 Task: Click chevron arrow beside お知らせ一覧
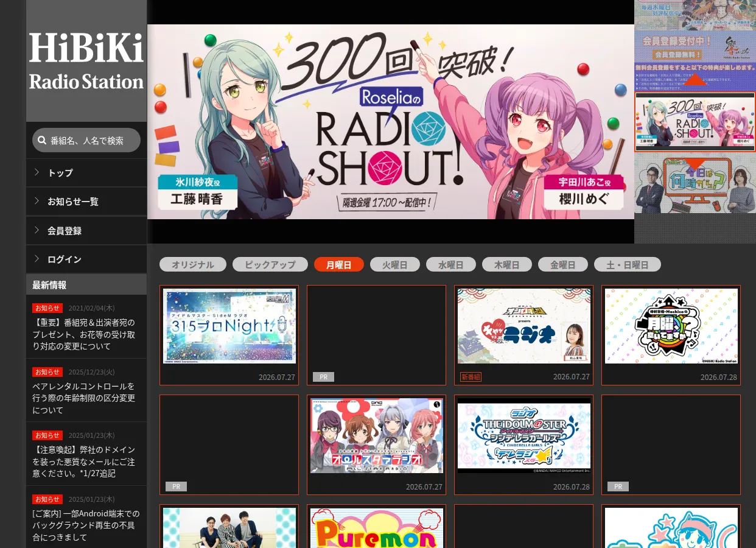(37, 201)
